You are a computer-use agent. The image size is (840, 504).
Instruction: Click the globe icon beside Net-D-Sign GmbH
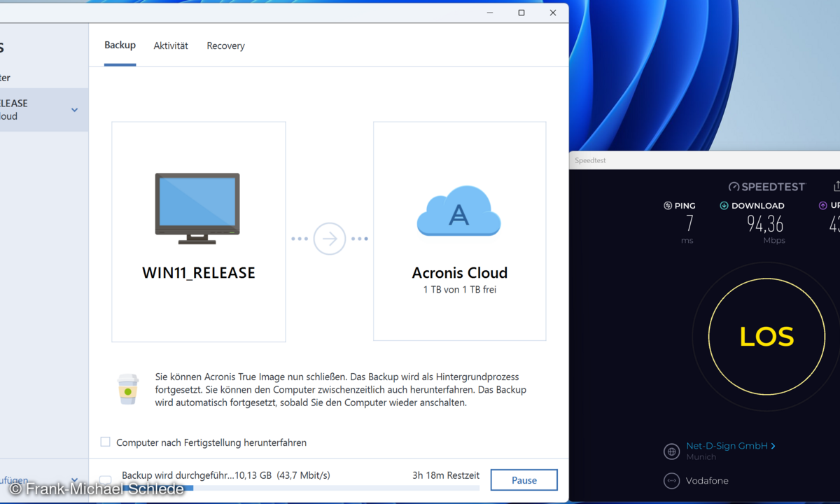(671, 451)
